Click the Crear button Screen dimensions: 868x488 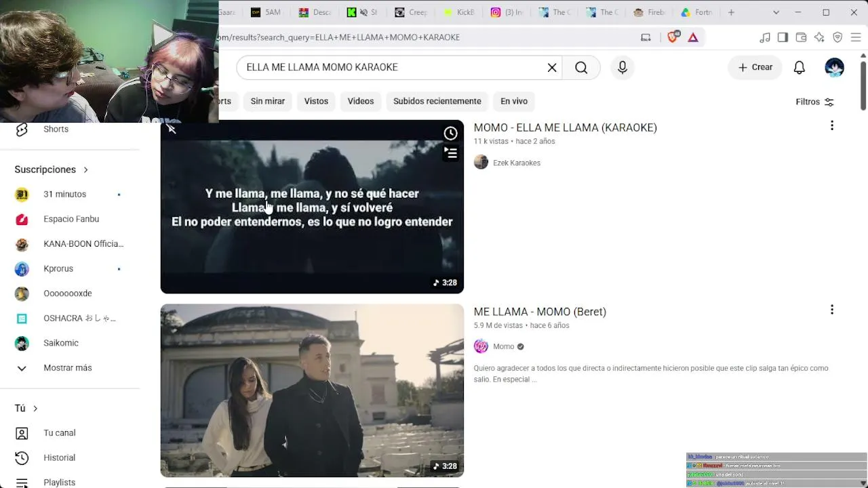coord(755,67)
